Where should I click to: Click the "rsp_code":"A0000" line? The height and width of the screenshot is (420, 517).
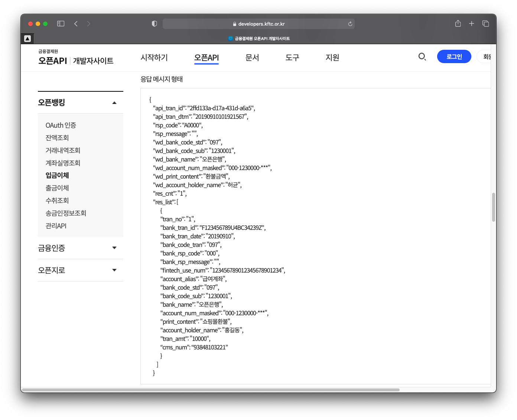[178, 125]
